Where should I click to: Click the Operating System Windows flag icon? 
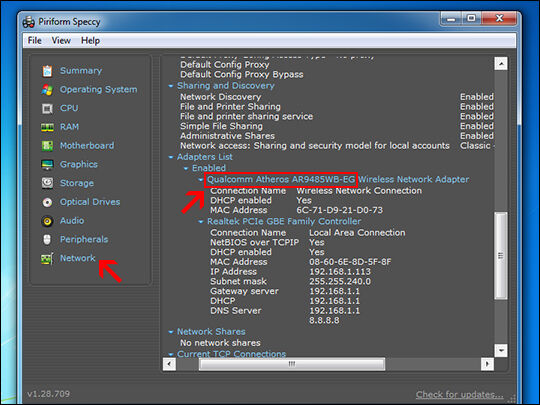(47, 90)
